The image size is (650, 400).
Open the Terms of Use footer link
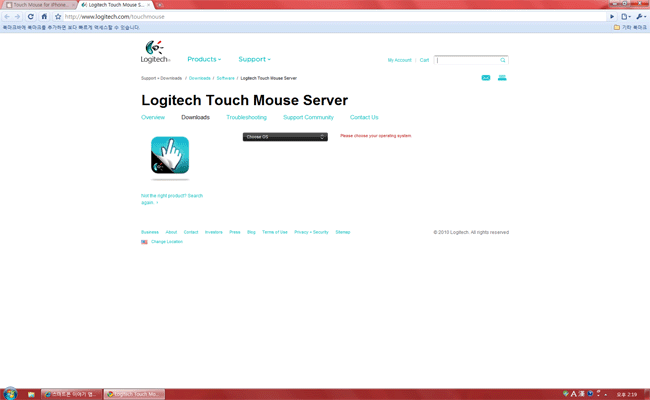pyautogui.click(x=274, y=232)
